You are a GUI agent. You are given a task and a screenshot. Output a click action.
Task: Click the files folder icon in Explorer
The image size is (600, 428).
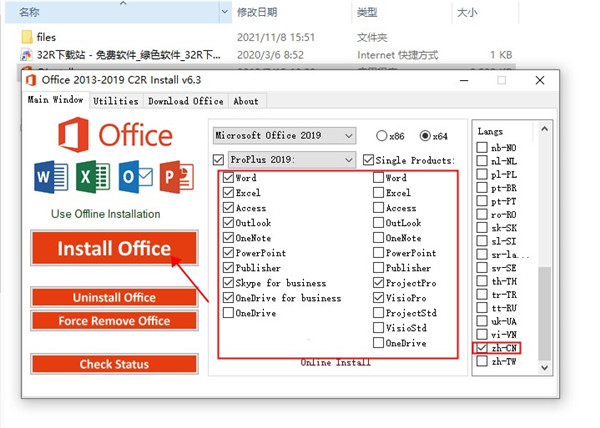27,37
